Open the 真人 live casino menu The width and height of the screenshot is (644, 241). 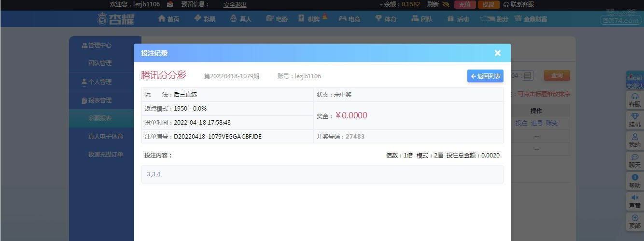point(241,19)
